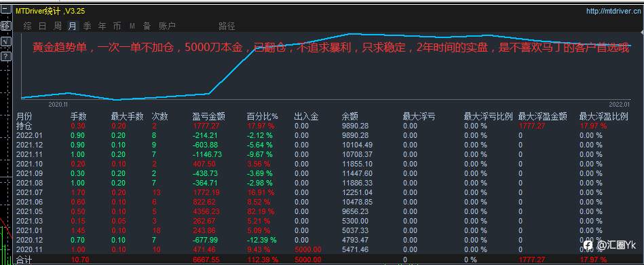Click the 移 move panel icon
Image resolution: width=644 pixels, height=265 pixels.
pyautogui.click(x=5, y=26)
